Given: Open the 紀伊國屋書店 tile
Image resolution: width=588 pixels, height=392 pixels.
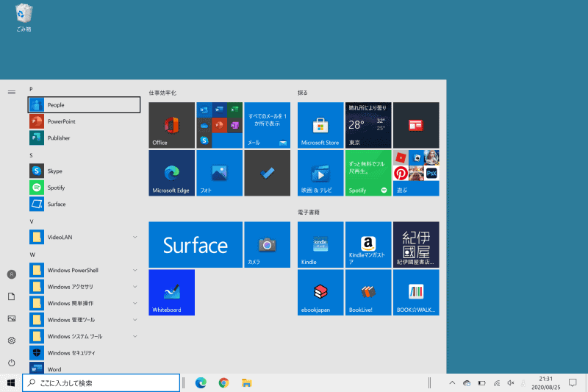Looking at the screenshot, I should click(x=416, y=245).
